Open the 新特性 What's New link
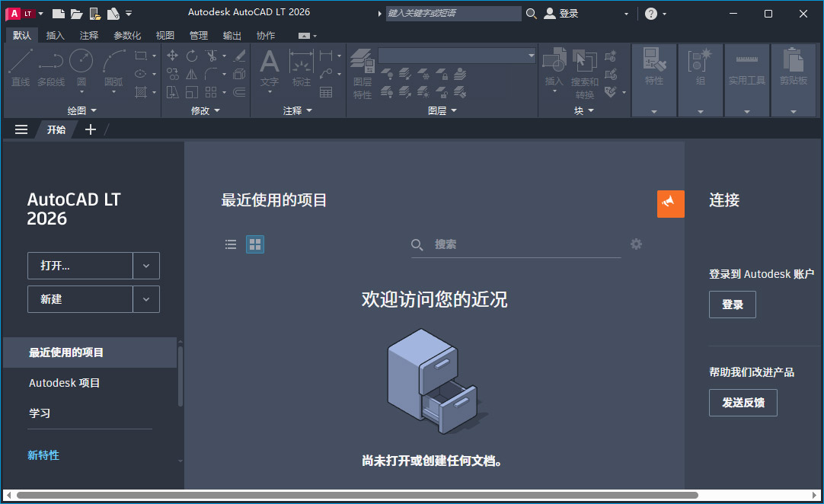Viewport: 824px width, 504px height. tap(43, 455)
